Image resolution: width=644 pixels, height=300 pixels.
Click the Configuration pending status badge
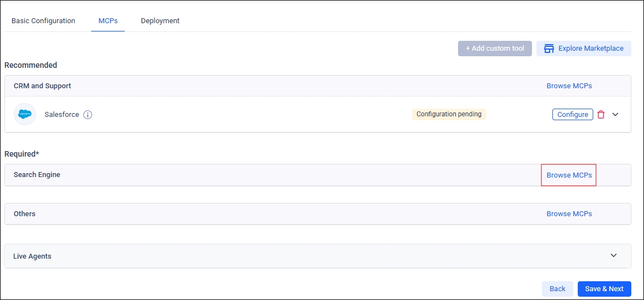tap(449, 114)
